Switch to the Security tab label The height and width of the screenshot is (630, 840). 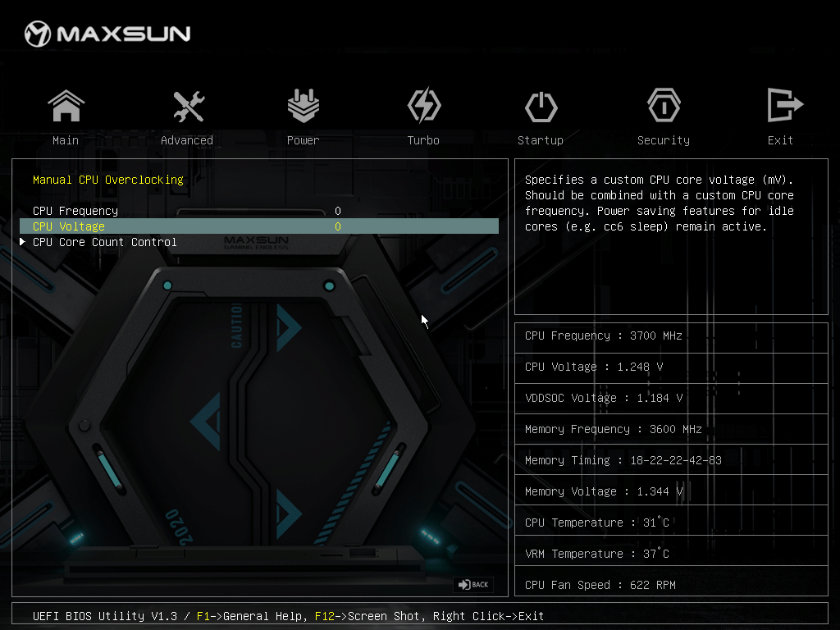coord(664,140)
